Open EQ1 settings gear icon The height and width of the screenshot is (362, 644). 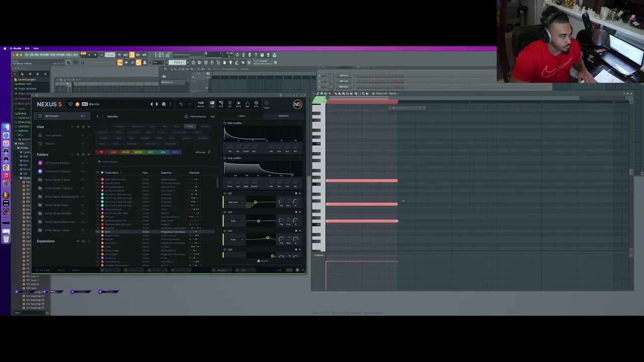(296, 194)
